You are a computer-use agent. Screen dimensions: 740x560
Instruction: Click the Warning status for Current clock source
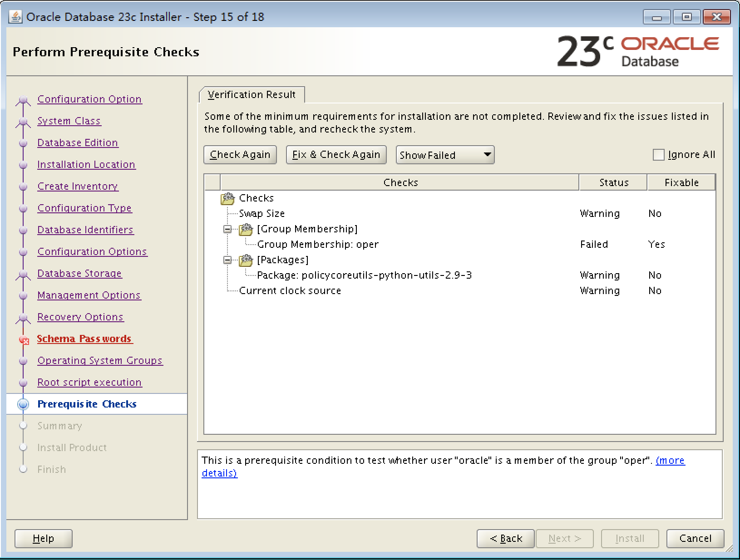(600, 290)
